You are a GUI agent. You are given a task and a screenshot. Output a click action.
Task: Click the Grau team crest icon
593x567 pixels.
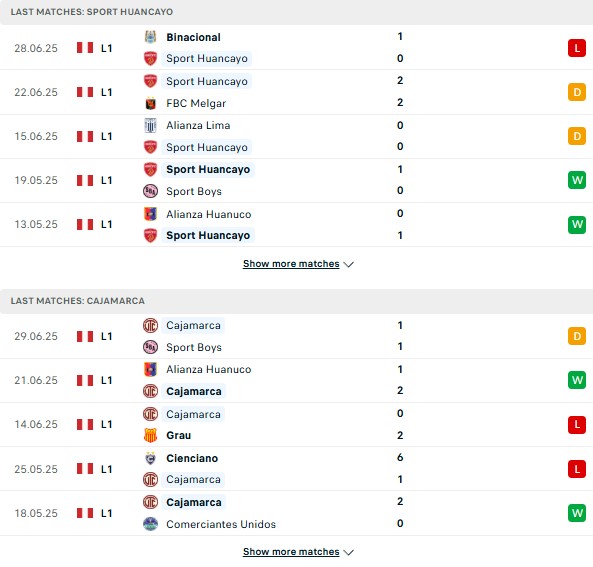coord(150,435)
